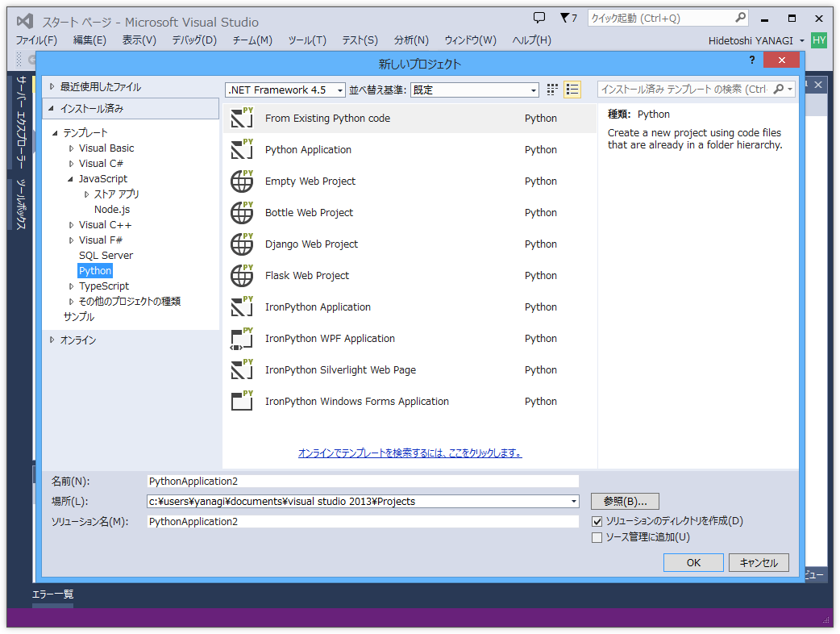
Task: Collapse the JavaScript tree node
Action: coord(70,179)
